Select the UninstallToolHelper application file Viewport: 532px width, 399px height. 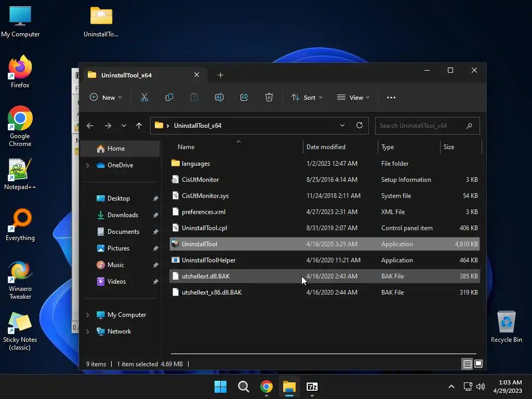click(x=324, y=260)
